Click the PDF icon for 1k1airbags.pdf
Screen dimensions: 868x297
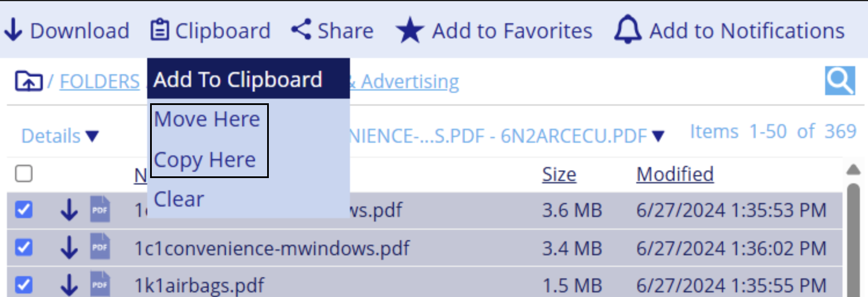coord(100,285)
